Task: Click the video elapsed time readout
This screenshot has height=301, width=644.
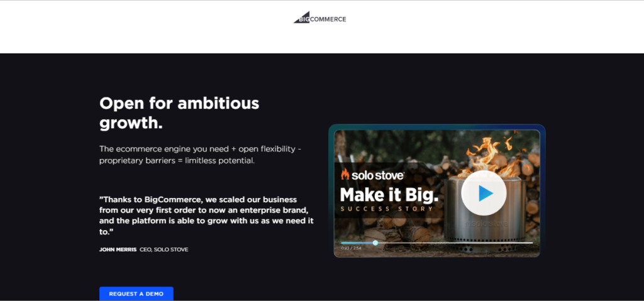Action: [350, 248]
